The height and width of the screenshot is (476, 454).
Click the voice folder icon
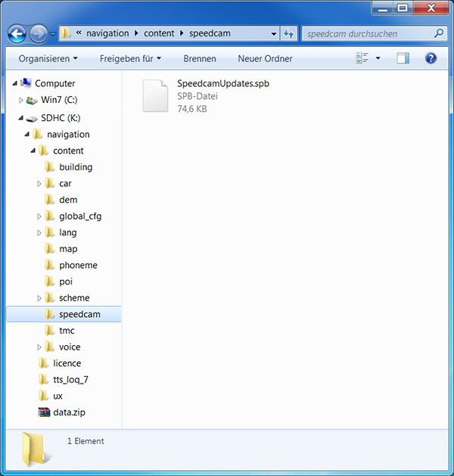[x=49, y=347]
